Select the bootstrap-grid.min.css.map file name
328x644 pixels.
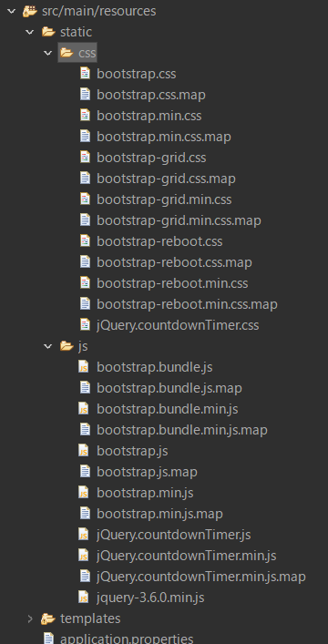coord(179,220)
